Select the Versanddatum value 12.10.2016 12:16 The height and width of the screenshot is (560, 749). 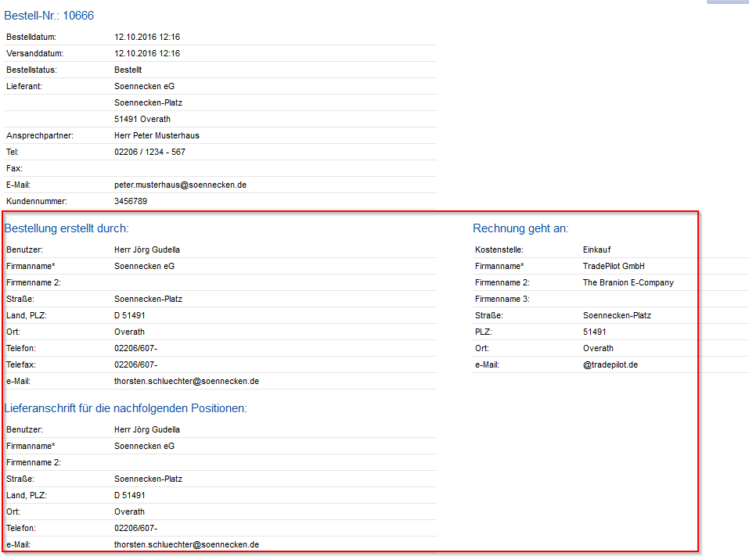(x=147, y=53)
